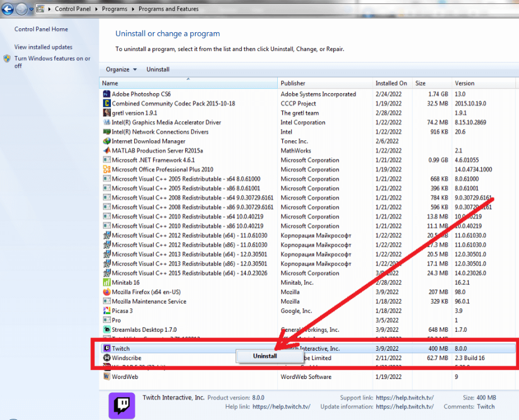Select the WordWeb program name
This screenshot has width=519, height=420.
click(125, 377)
